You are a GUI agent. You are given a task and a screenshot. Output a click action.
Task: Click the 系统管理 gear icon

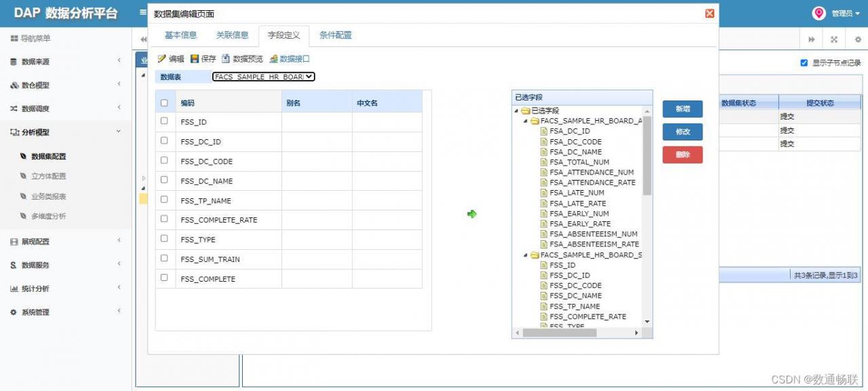[14, 312]
